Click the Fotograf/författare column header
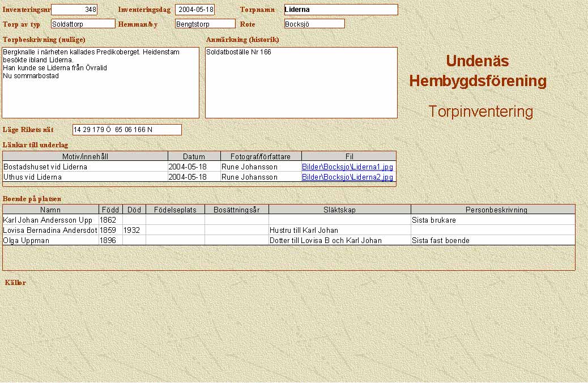 (261, 156)
